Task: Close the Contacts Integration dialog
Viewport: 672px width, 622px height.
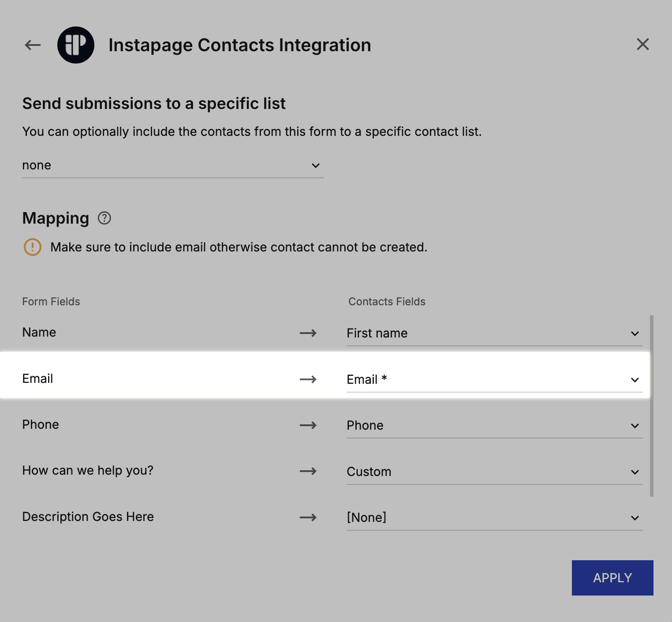Action: pyautogui.click(x=642, y=44)
